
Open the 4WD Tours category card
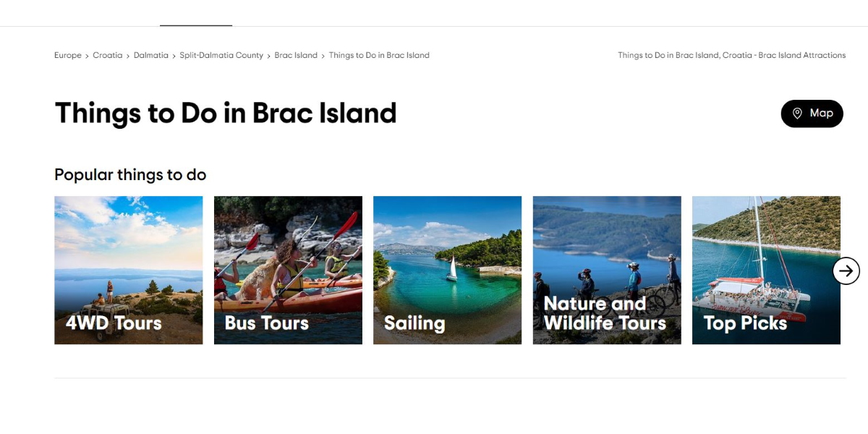(129, 270)
